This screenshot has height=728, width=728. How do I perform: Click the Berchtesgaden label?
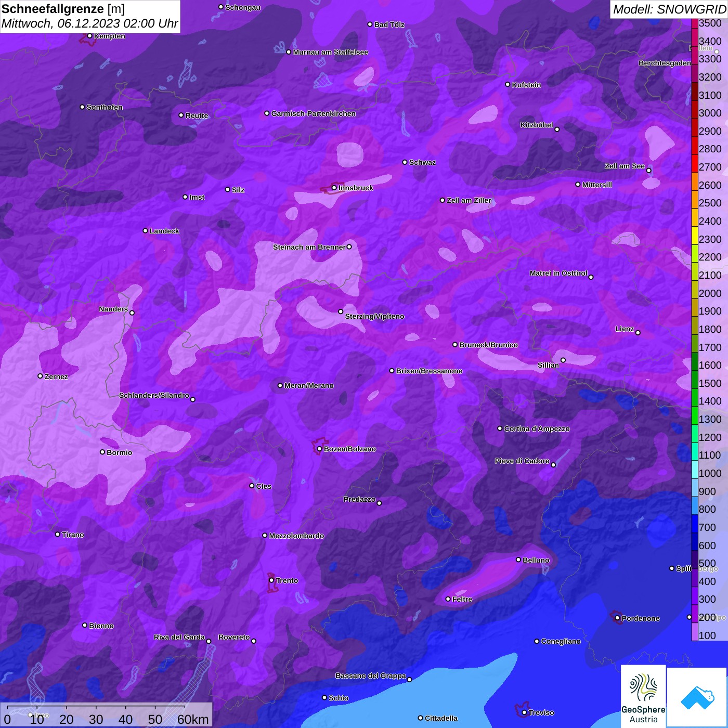665,63
